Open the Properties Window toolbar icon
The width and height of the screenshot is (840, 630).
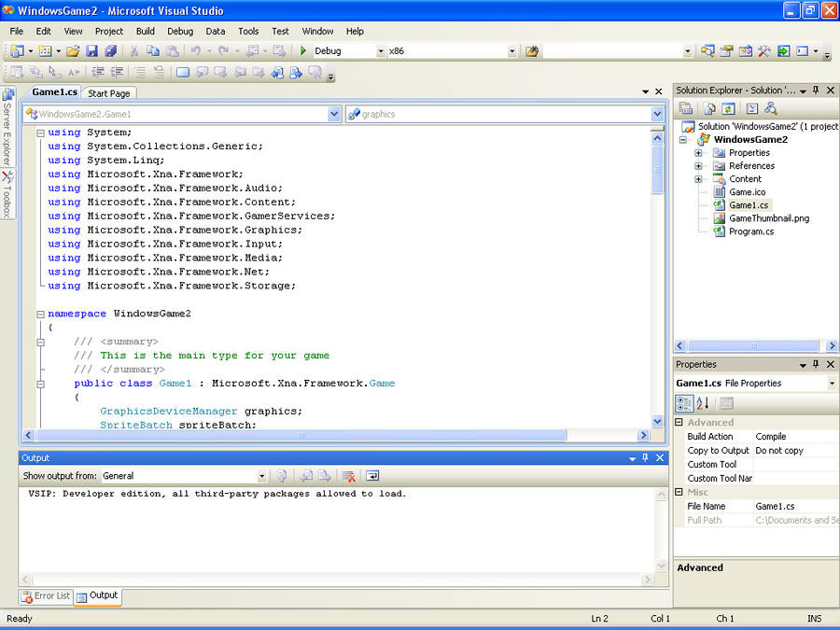726,51
